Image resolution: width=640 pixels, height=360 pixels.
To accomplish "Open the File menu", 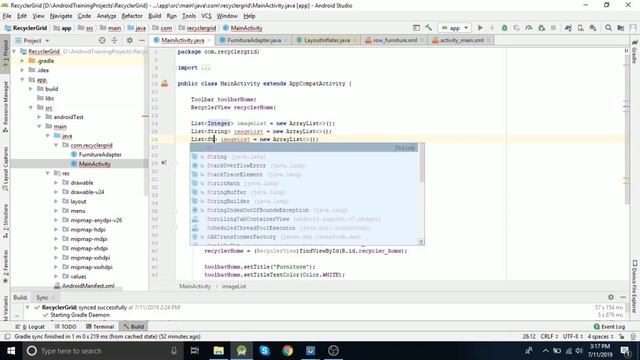I will point(7,16).
